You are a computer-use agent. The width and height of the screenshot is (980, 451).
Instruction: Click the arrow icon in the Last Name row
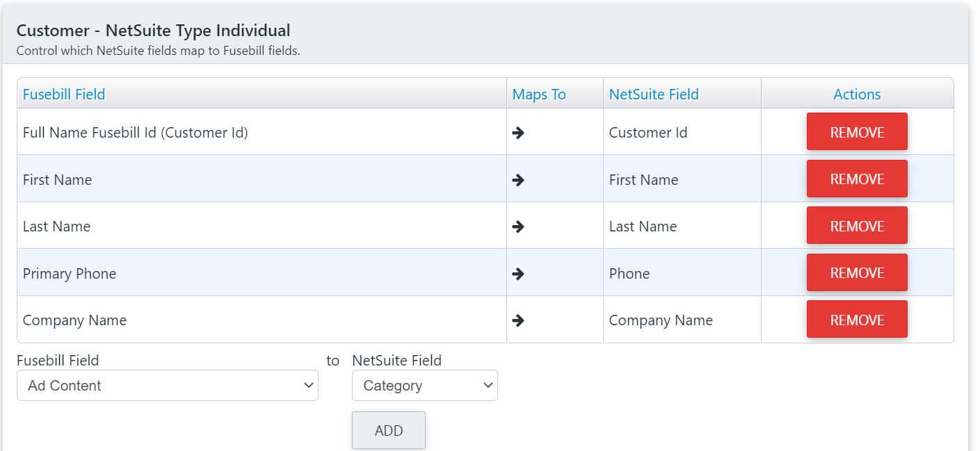coord(518,227)
